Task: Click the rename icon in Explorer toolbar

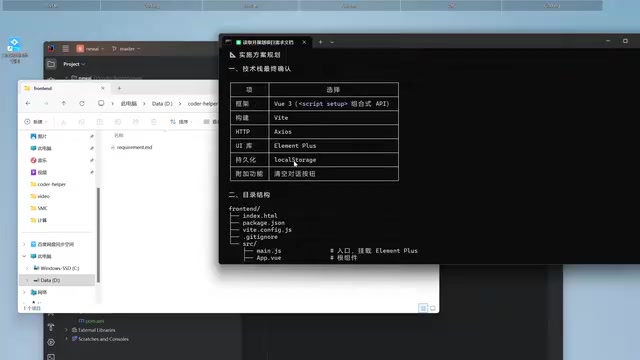Action: click(118, 122)
